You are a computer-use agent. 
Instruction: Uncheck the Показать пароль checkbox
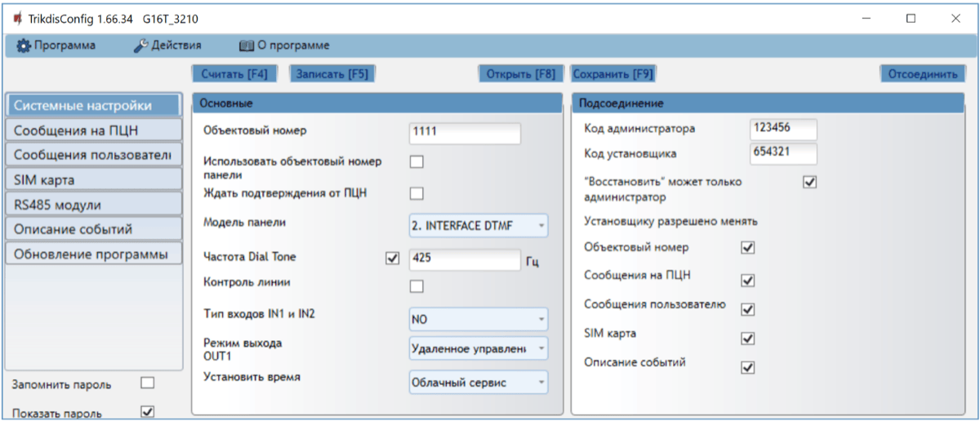148,412
